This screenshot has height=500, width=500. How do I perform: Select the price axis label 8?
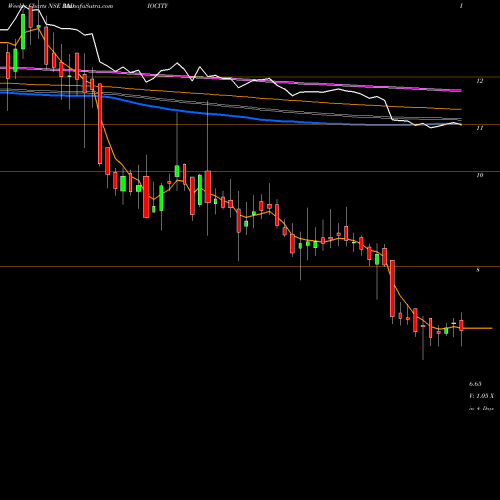coord(478,270)
